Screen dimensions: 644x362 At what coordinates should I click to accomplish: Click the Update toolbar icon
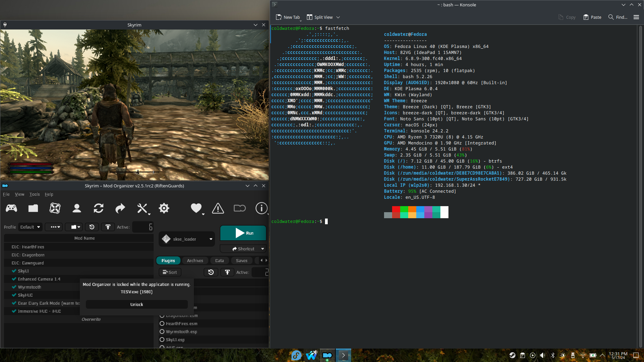coord(239,208)
